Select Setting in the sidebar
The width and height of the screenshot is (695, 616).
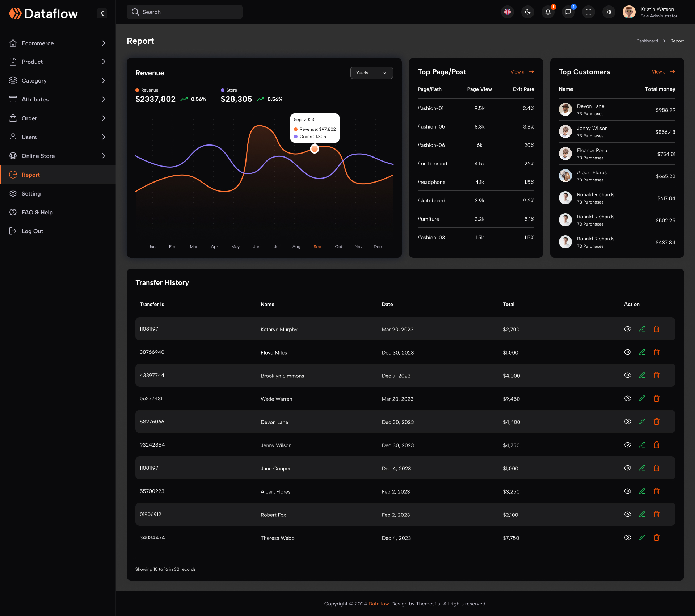tap(31, 193)
